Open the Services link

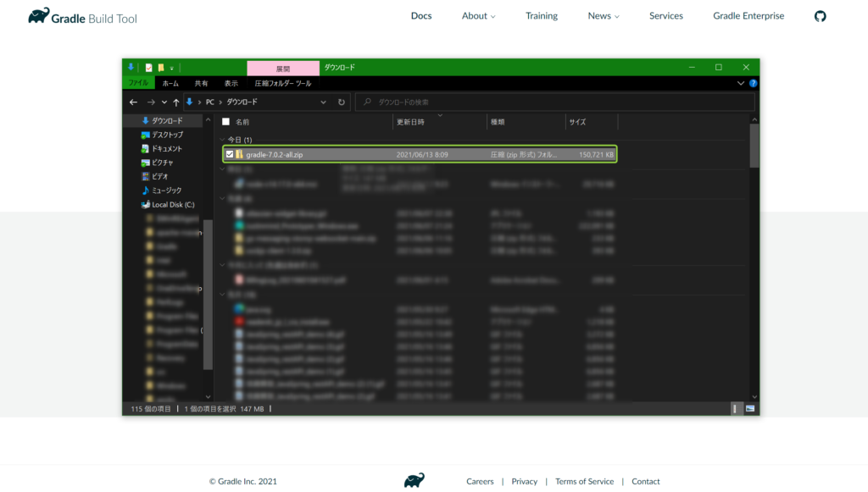(666, 16)
